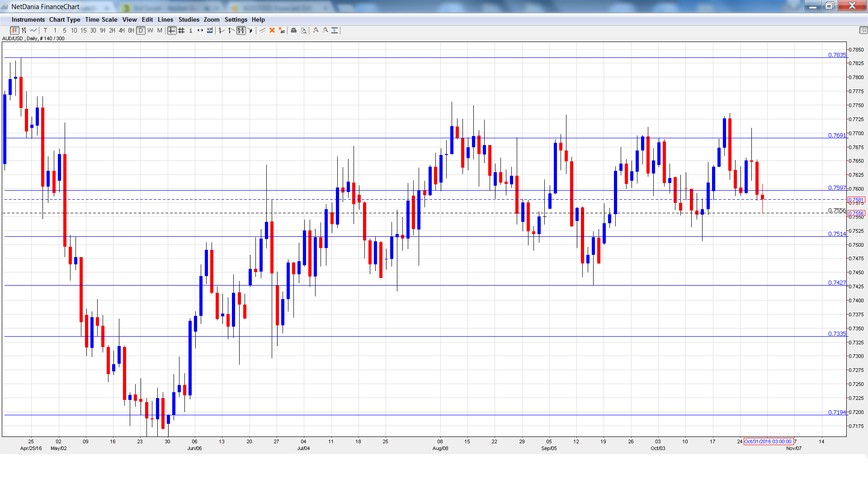Screen dimensions: 868x488
Task: Open the Settings menu
Action: tap(236, 19)
